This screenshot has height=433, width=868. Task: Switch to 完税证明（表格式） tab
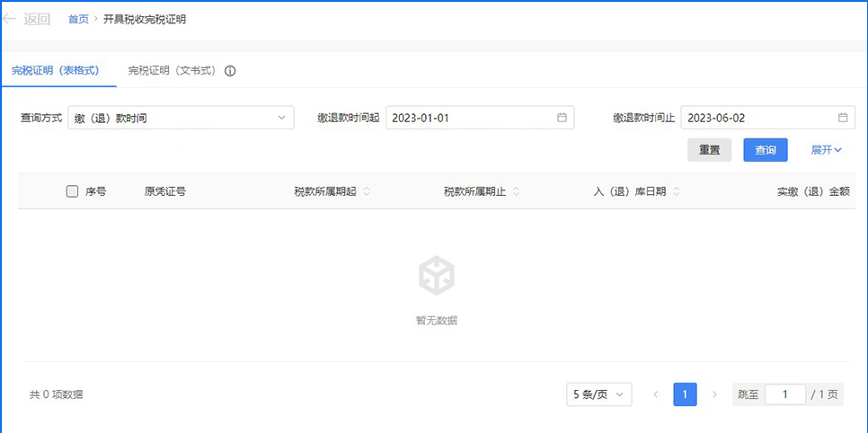tap(55, 70)
